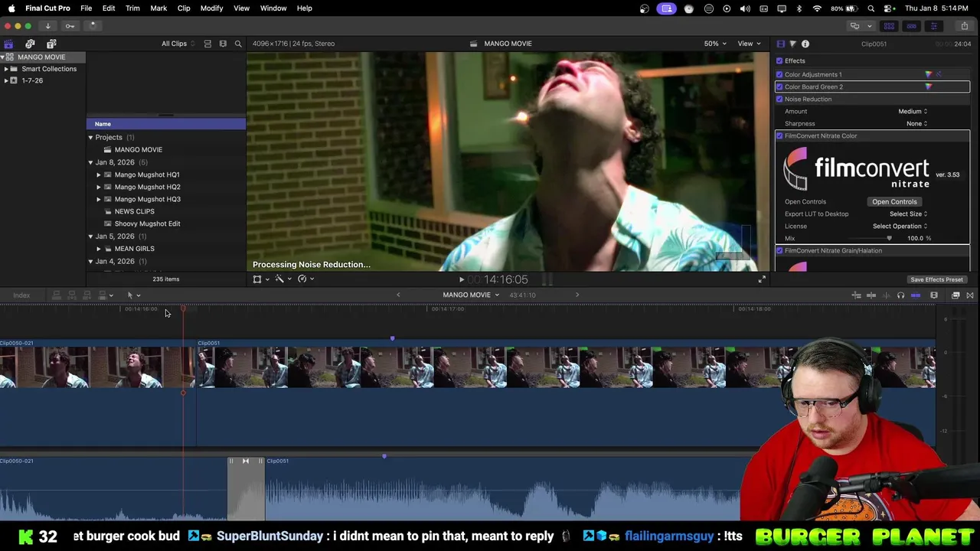Image resolution: width=980 pixels, height=551 pixels.
Task: Open License Select Operation dropdown
Action: click(900, 226)
